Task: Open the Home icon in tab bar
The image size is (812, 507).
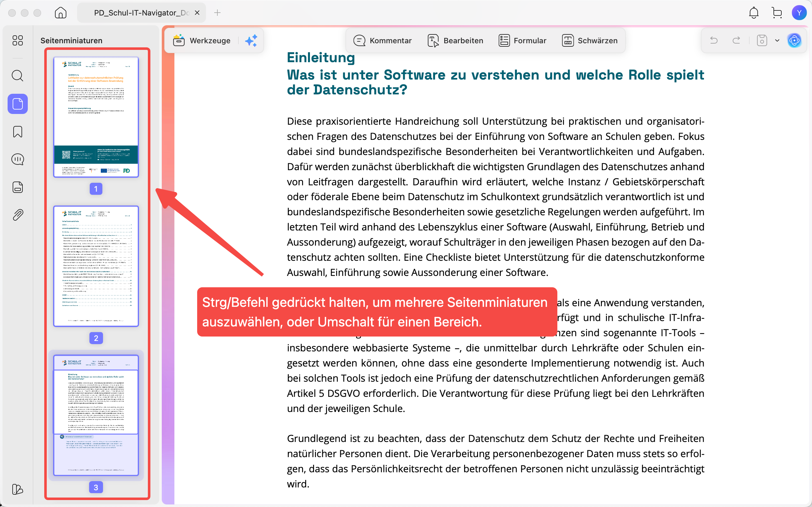Action: [x=60, y=13]
